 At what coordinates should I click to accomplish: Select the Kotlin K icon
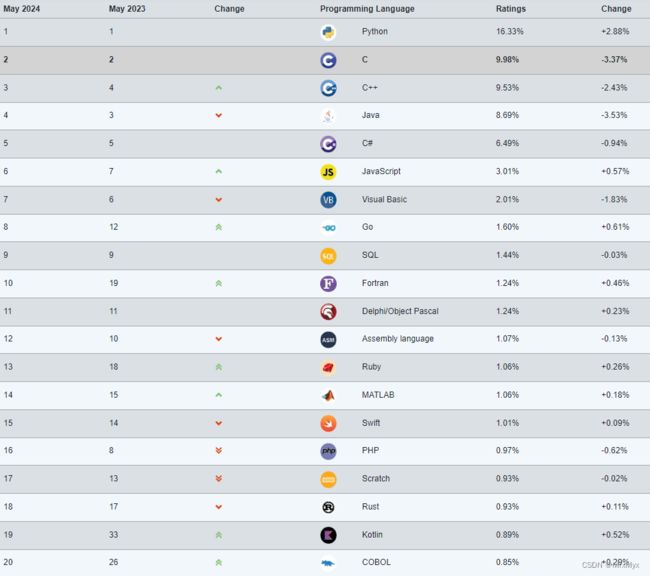328,535
